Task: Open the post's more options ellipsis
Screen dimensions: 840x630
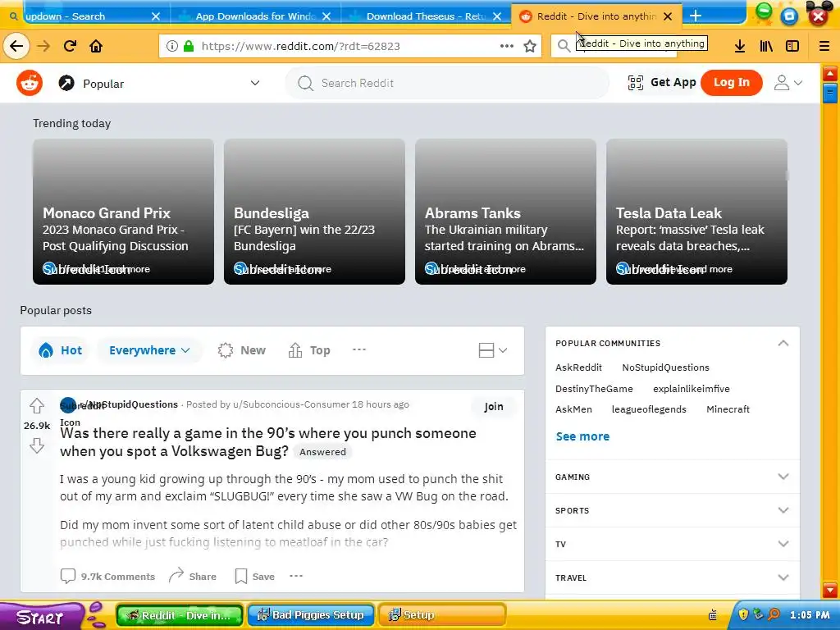Action: click(x=296, y=576)
